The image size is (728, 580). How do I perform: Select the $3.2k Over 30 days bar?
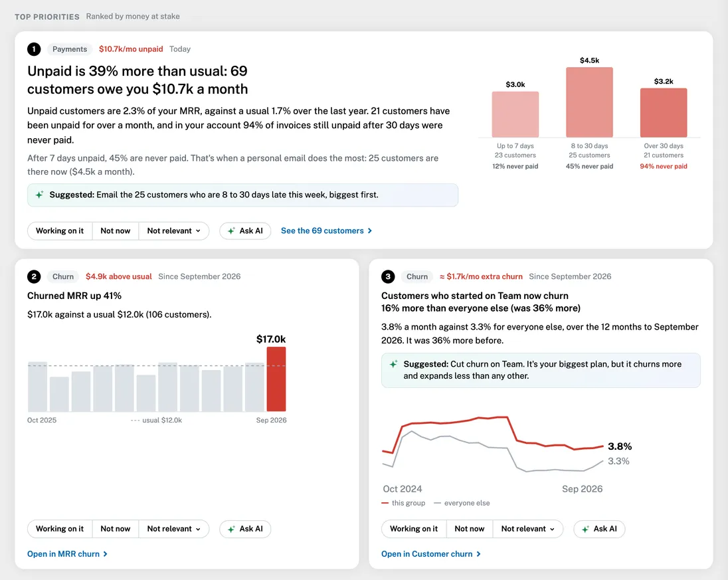click(x=664, y=113)
